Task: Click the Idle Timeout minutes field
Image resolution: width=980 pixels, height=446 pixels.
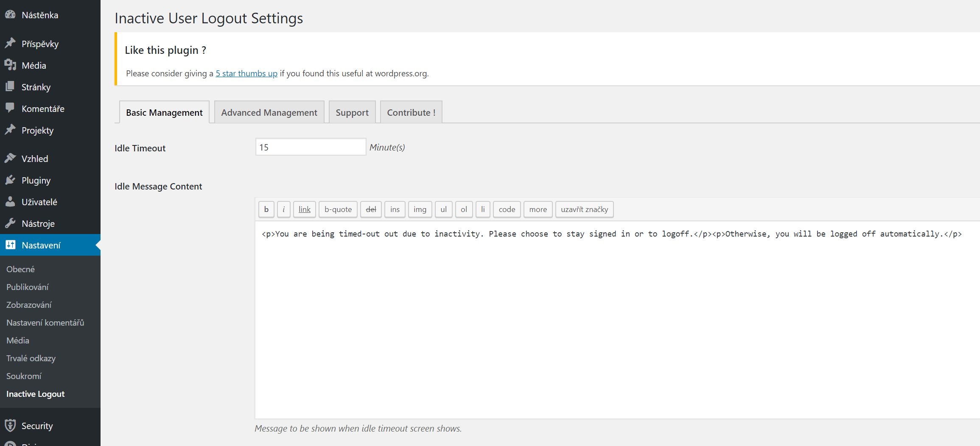Action: coord(311,147)
